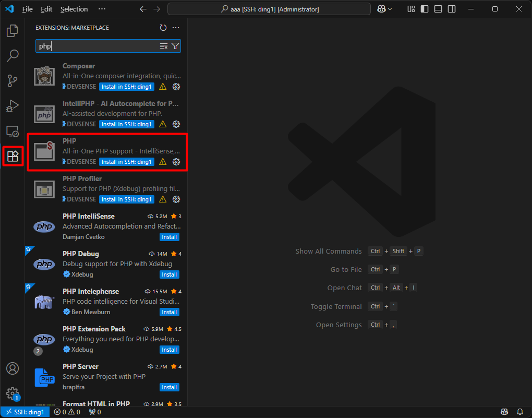This screenshot has height=418, width=532.
Task: Open the Edit menu
Action: pyautogui.click(x=46, y=9)
